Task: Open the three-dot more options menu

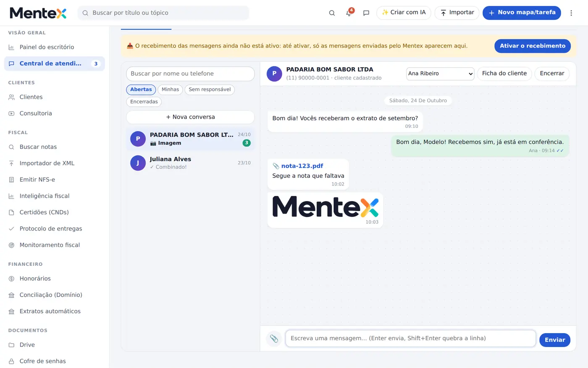Action: point(571,13)
